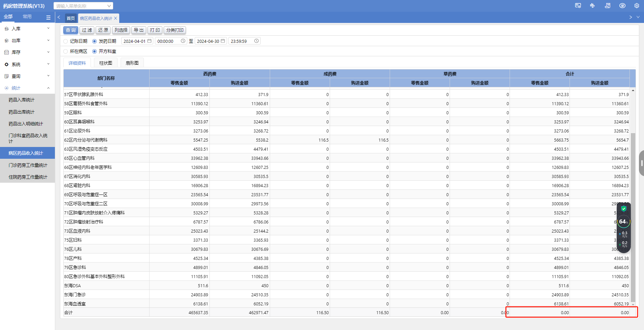Viewport: 644px width, 330px height.
Task: Click the receipt document icon in header
Action: point(607,6)
